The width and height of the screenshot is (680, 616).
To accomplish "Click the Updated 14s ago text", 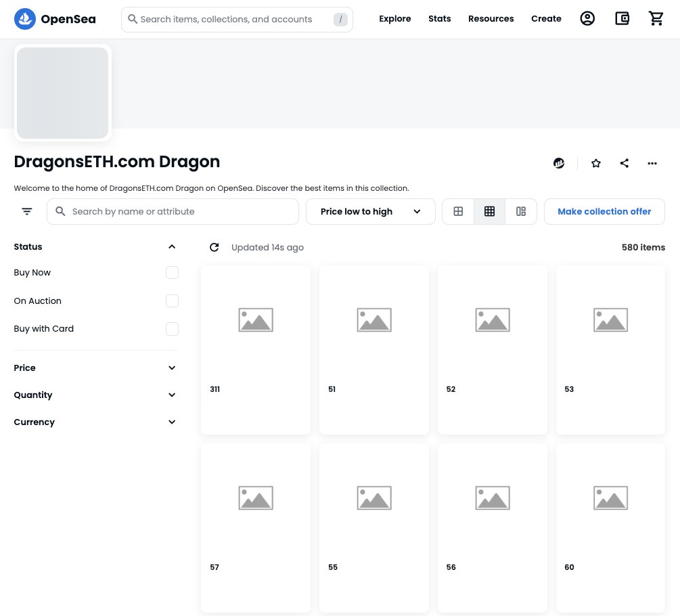I will coord(267,247).
